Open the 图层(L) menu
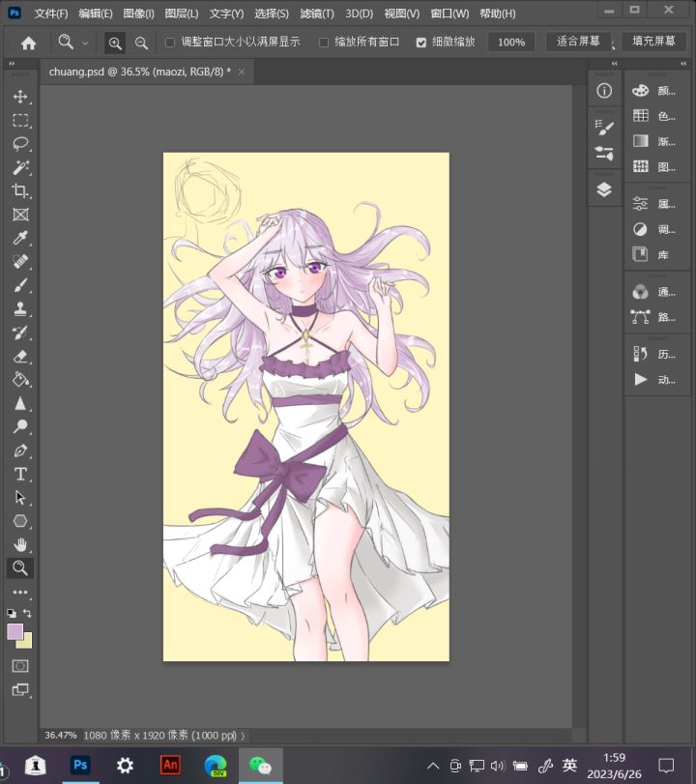 click(x=182, y=14)
